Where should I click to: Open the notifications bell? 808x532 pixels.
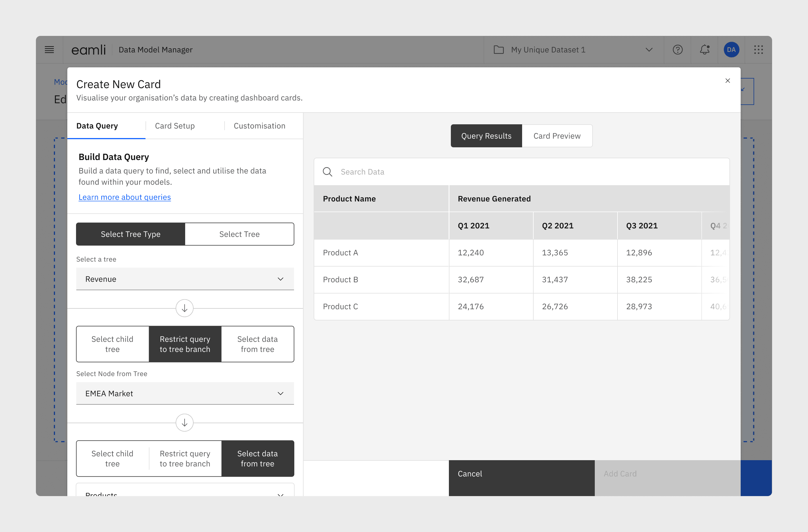pos(704,50)
